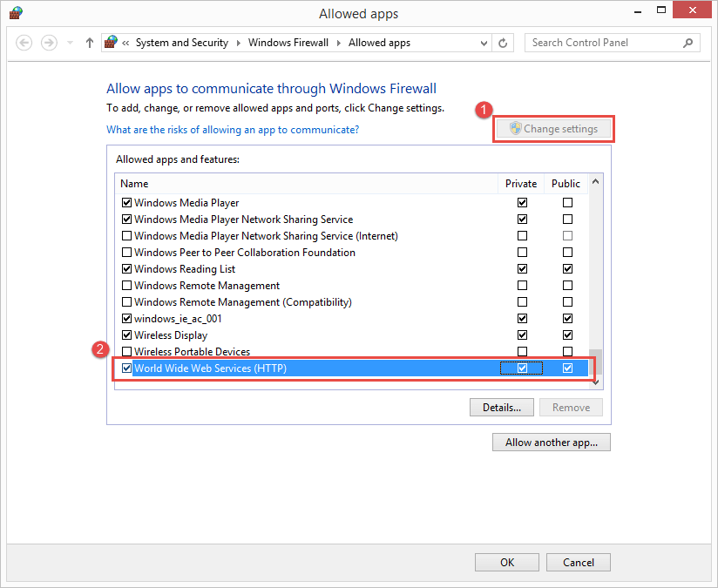Enable Windows Peer to Peer Collaboration Foundation
The image size is (718, 588).
click(x=127, y=252)
